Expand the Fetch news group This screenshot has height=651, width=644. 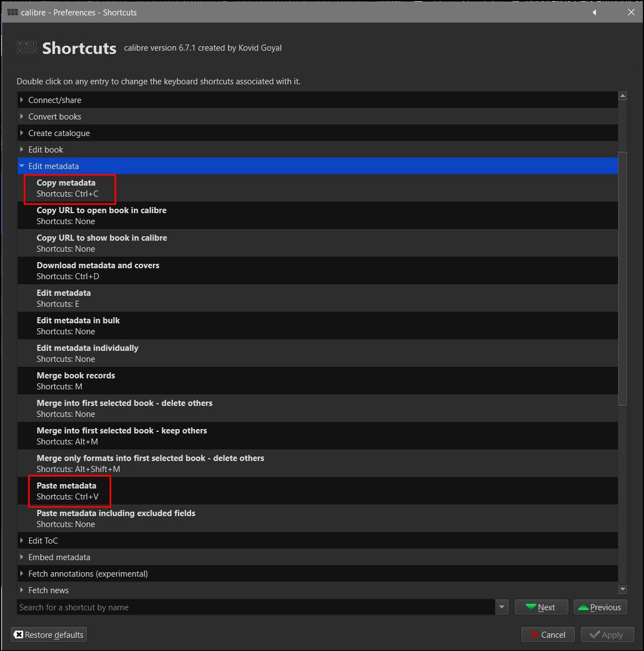(x=22, y=590)
